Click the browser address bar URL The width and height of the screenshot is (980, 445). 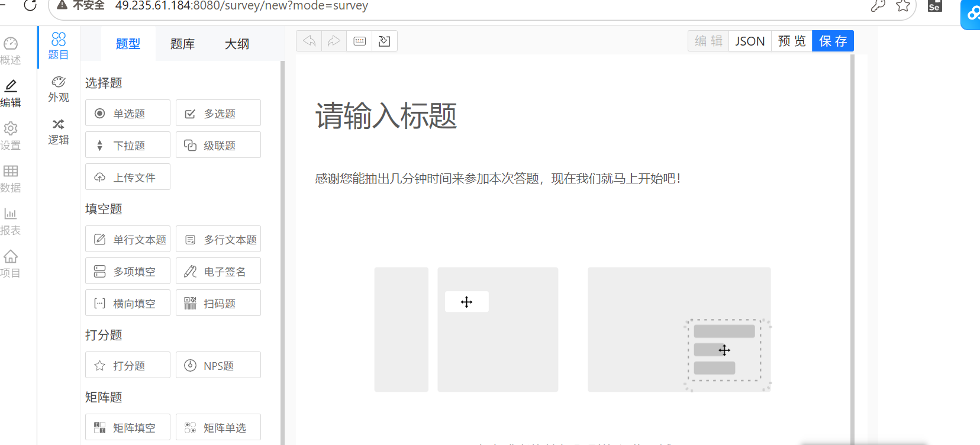click(241, 6)
